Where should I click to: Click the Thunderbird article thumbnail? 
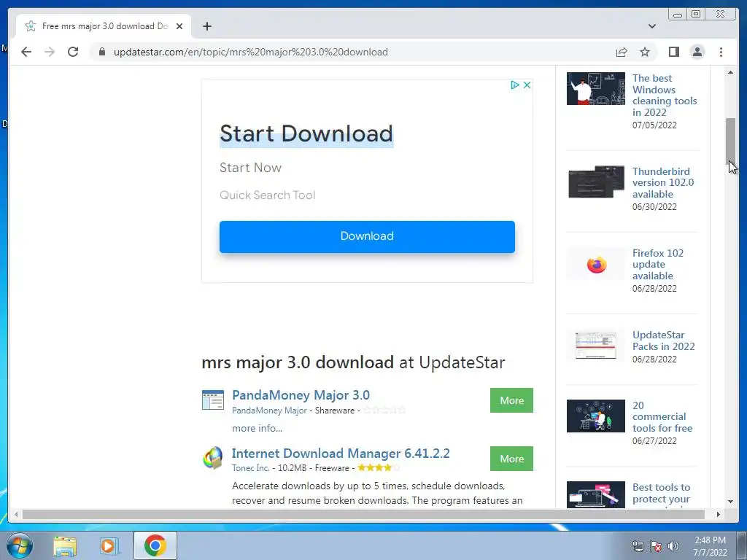(595, 182)
